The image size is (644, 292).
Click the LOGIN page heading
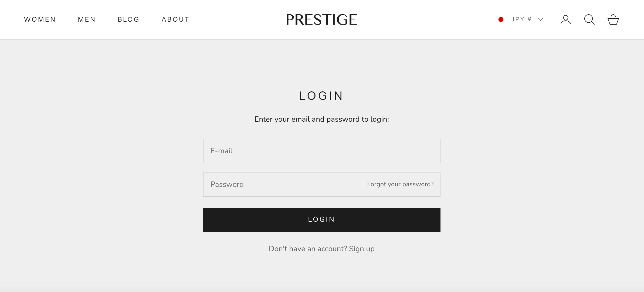point(321,96)
